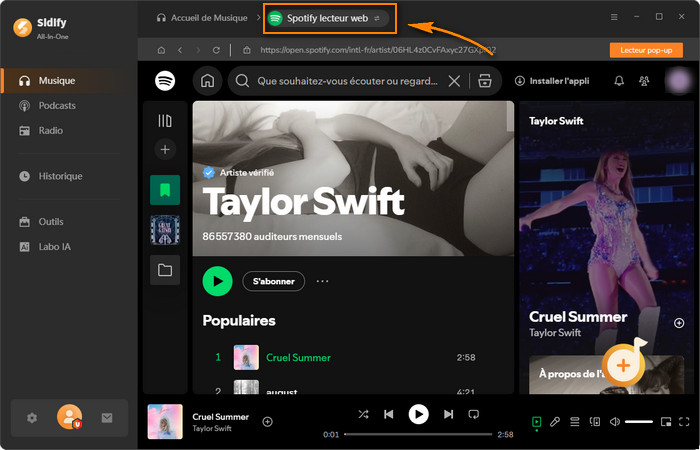Open Your Library icon in Spotify sidebar

point(165,121)
